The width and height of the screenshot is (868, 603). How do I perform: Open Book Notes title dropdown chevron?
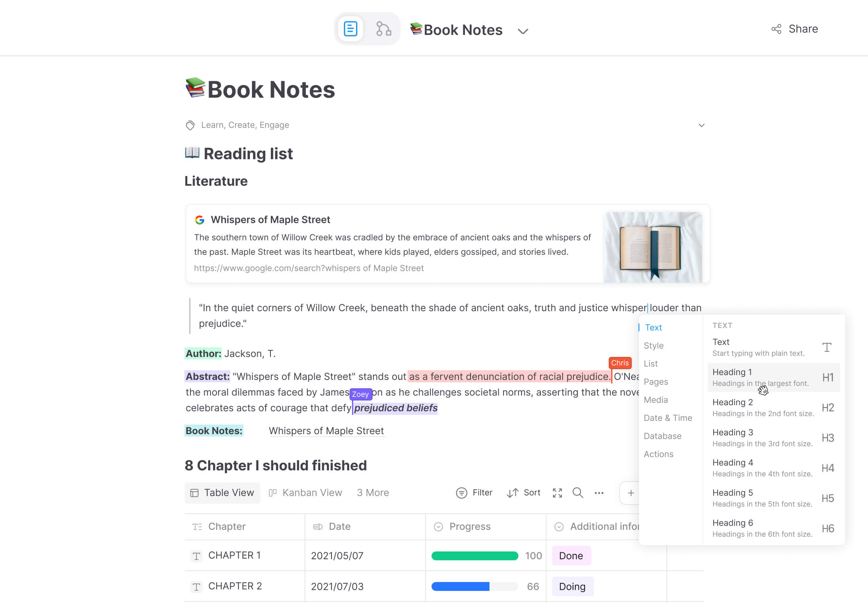522,31
